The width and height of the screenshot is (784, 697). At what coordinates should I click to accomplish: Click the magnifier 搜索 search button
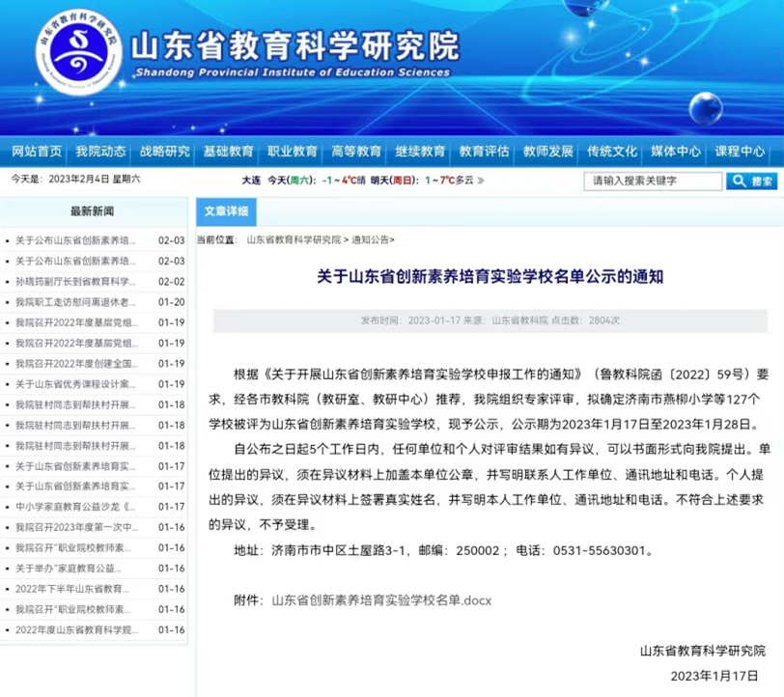[751, 181]
